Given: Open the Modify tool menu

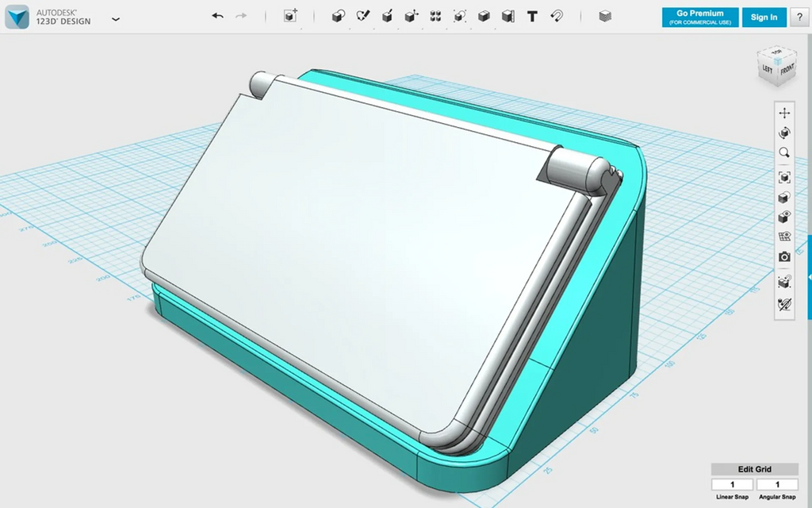Looking at the screenshot, I should (412, 16).
